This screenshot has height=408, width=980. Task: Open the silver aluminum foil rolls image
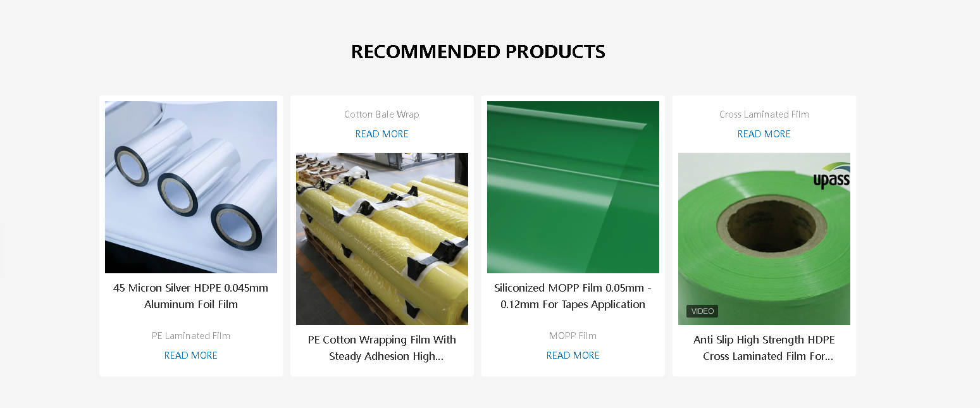191,187
